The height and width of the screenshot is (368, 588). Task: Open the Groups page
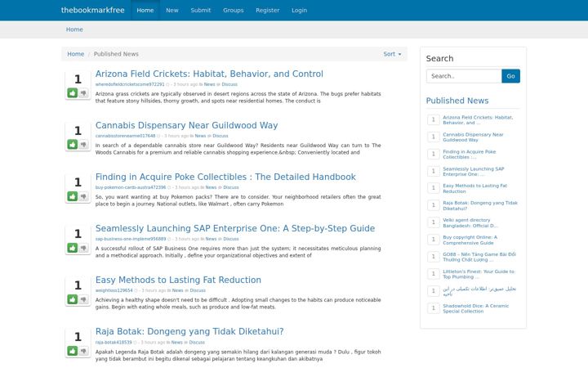tap(234, 10)
